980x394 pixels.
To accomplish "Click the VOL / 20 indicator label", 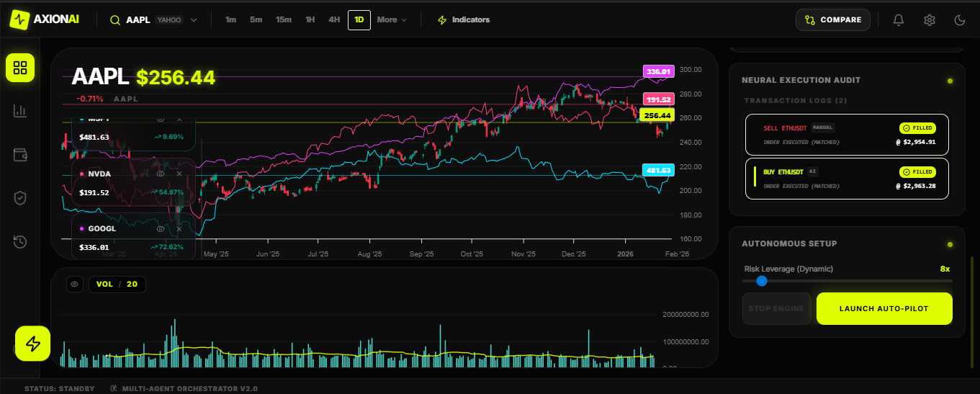I will [x=117, y=285].
